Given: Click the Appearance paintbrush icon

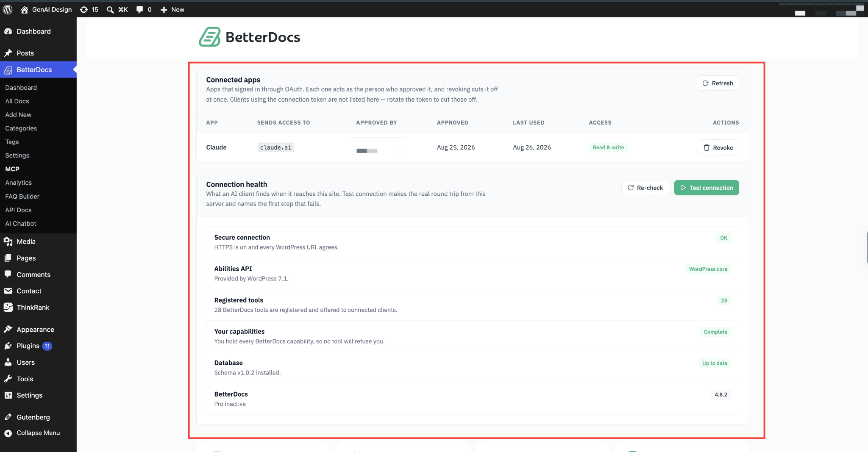Looking at the screenshot, I should 8,329.
